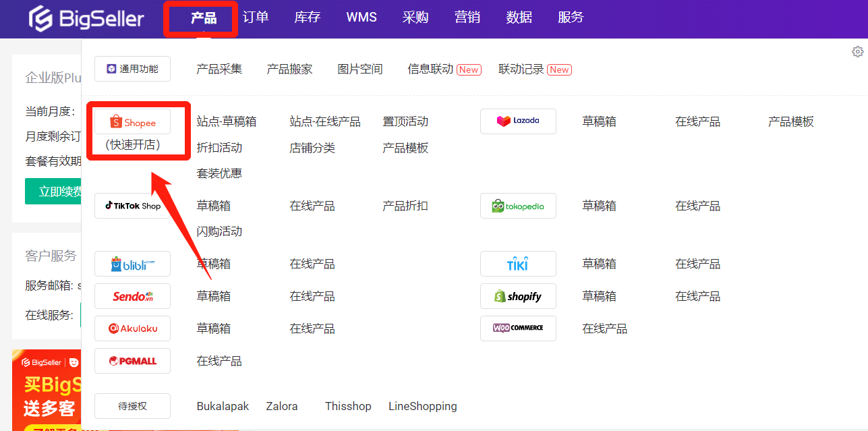Click the 通用功能 category button
Viewport: 868px width, 431px height.
[x=132, y=69]
